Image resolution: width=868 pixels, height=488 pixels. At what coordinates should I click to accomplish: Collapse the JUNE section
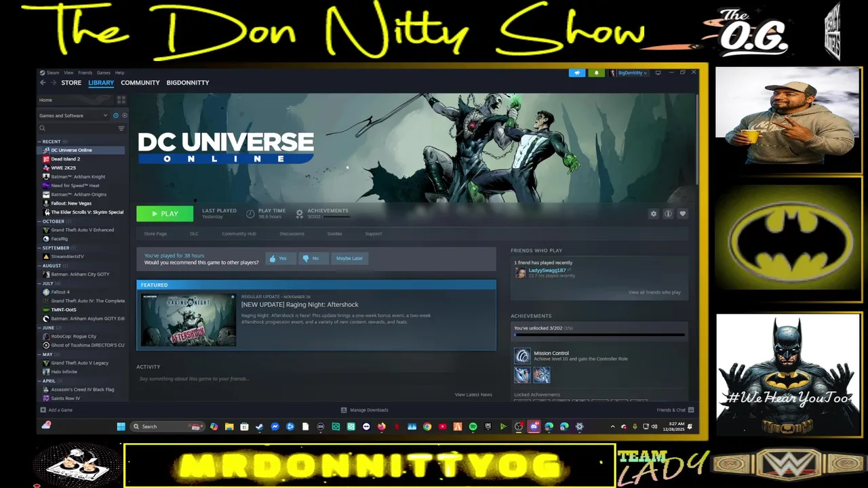coord(48,327)
